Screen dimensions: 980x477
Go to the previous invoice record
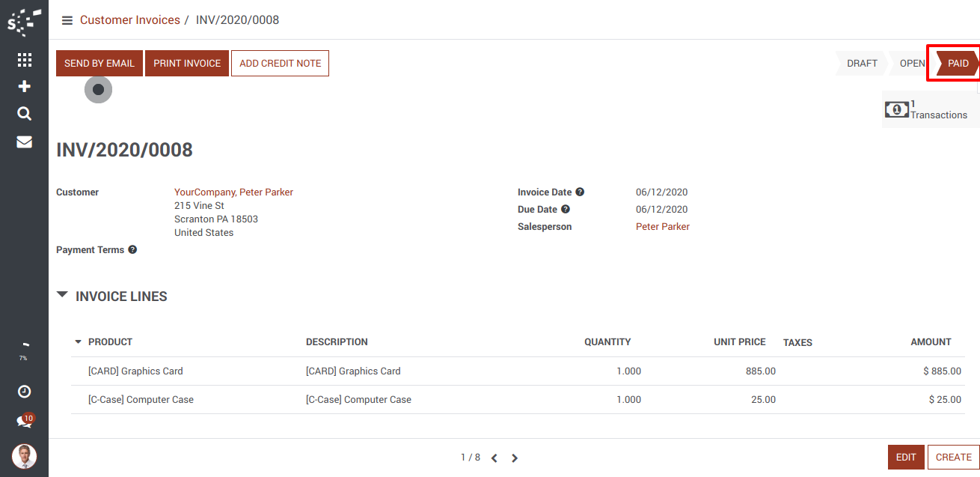click(x=494, y=458)
